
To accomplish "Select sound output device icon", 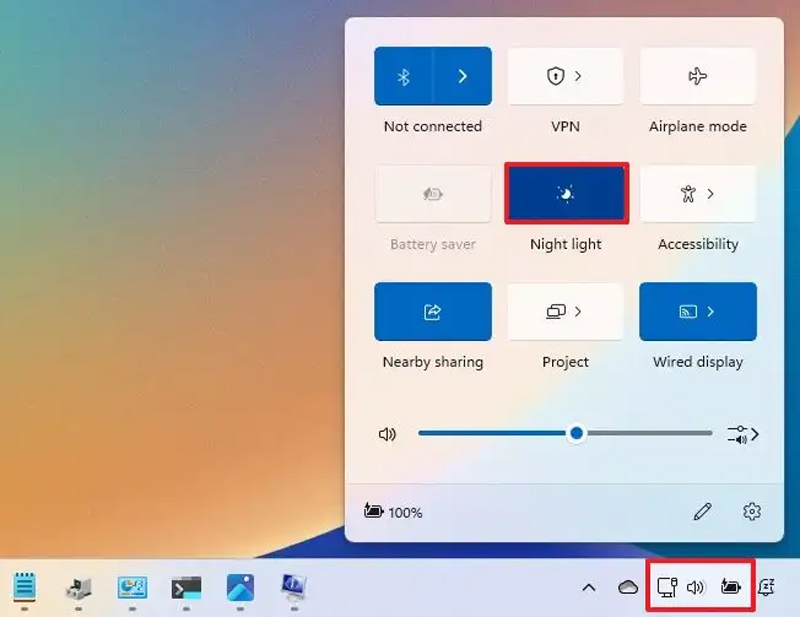I will pyautogui.click(x=743, y=434).
